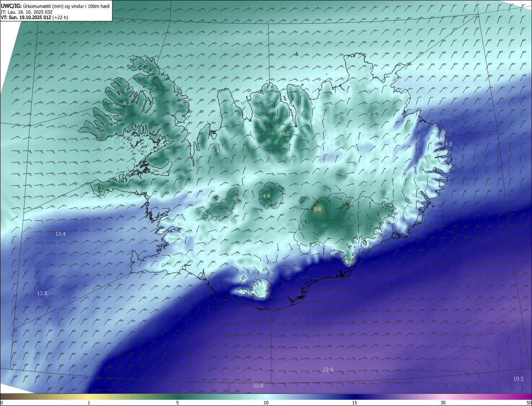
Task: Click the color scale tick label 50
Action: 529,403
